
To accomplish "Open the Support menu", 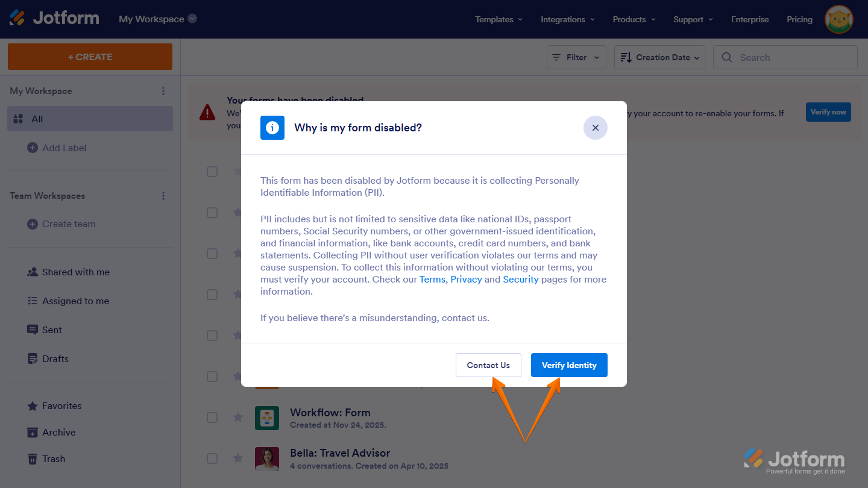I will 692,19.
